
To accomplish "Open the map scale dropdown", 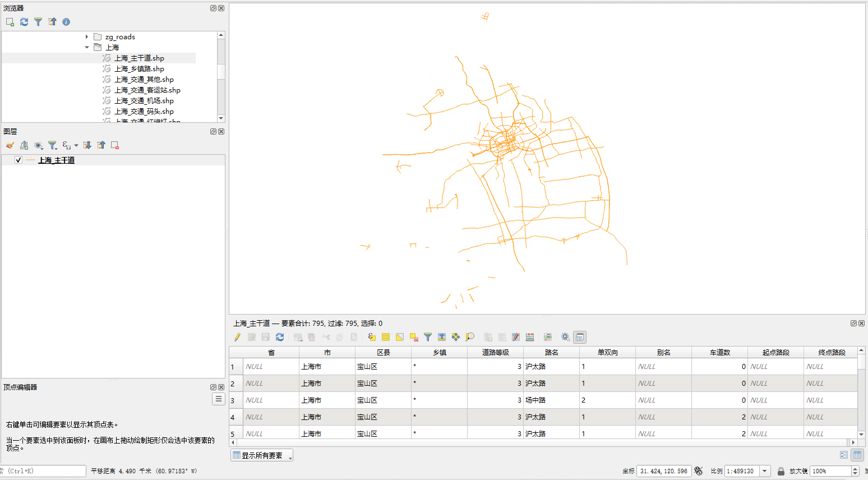I will click(x=765, y=471).
